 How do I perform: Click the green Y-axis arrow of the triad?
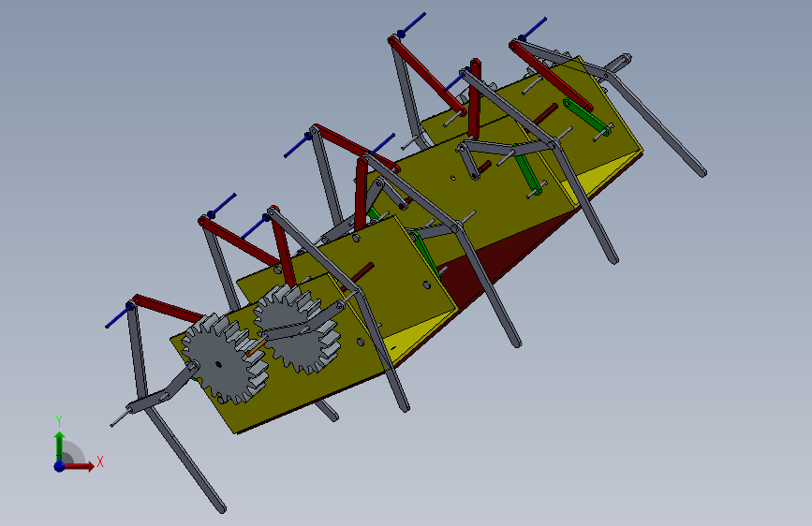click(x=59, y=446)
